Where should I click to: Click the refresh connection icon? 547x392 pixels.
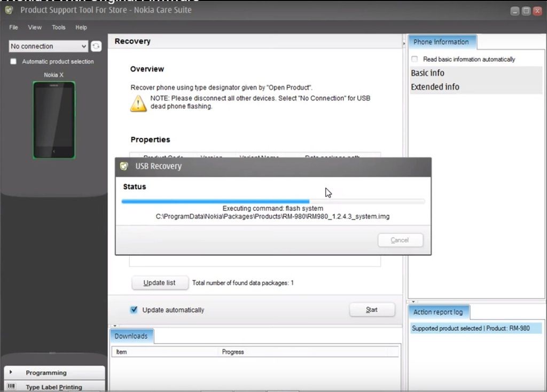[x=96, y=46]
